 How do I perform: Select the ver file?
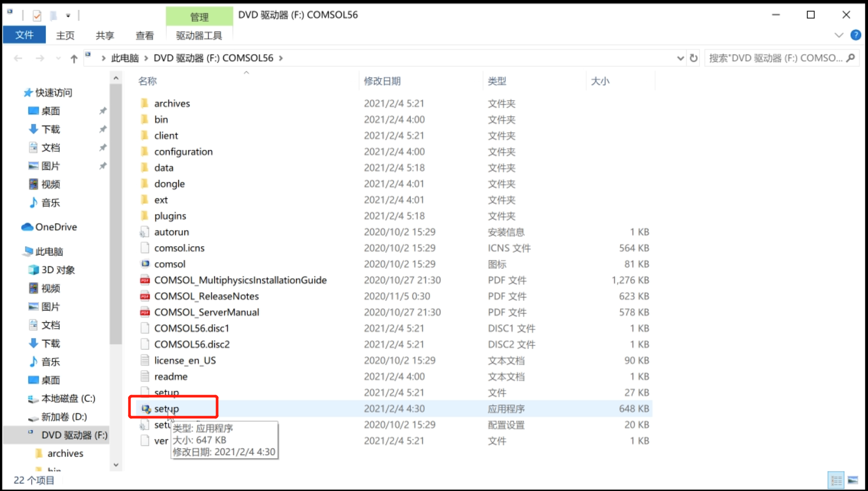point(161,441)
